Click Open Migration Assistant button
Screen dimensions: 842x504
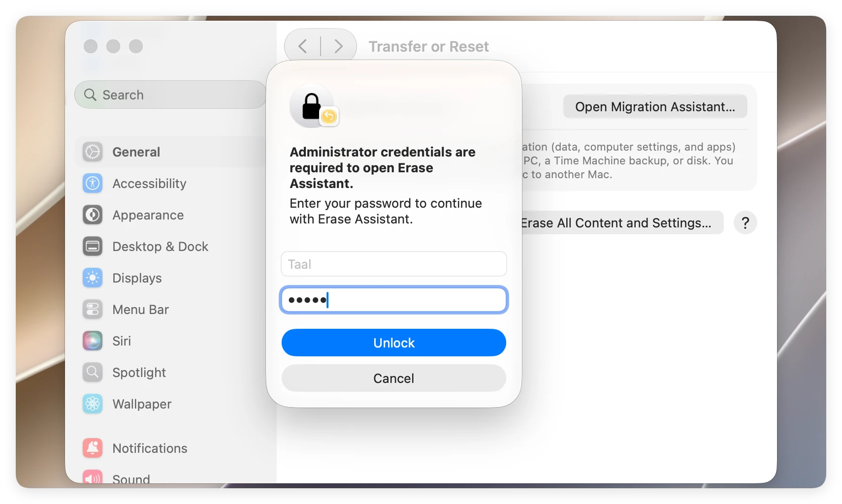(655, 106)
